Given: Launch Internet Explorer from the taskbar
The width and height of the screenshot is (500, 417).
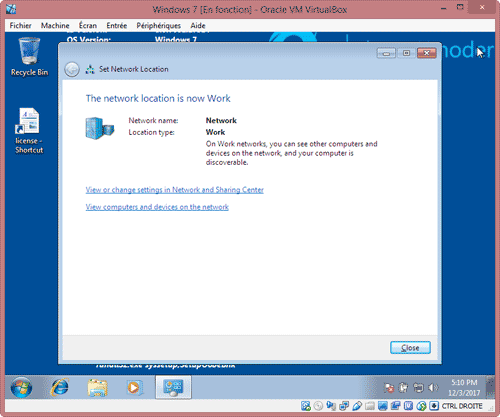Looking at the screenshot, I should [60, 387].
